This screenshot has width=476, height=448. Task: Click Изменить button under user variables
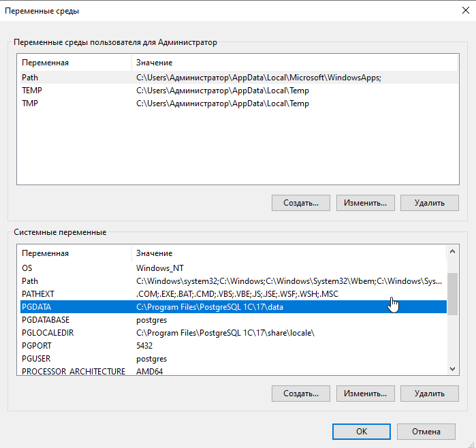365,203
